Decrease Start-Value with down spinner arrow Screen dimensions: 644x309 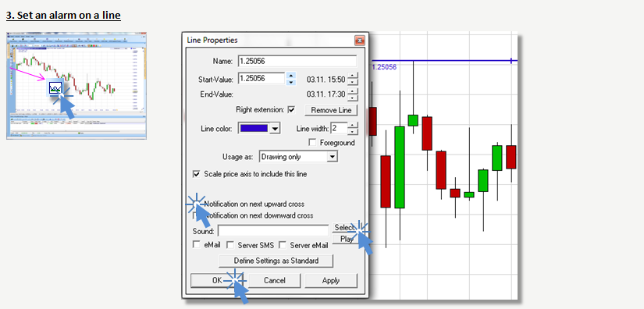(x=291, y=82)
